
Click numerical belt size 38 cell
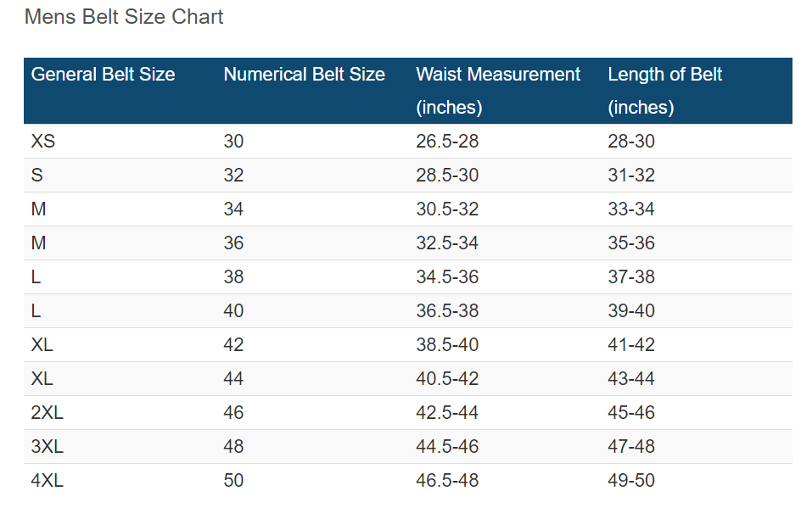coord(233,277)
